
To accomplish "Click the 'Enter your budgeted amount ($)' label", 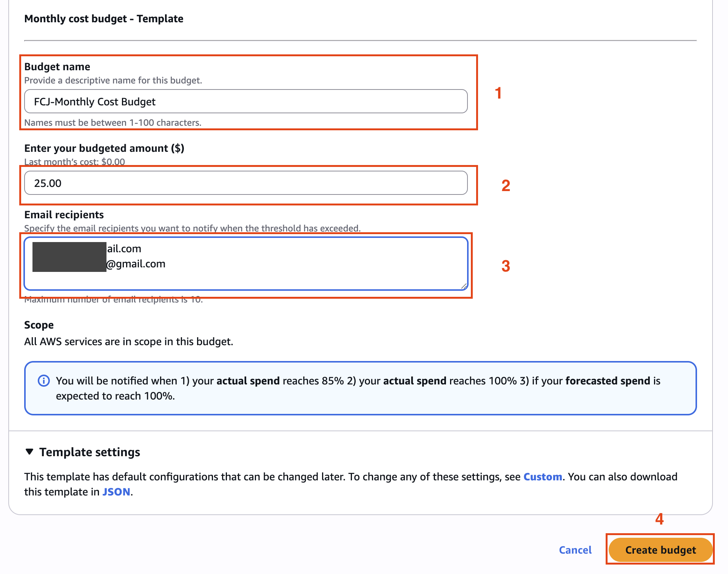I will [x=104, y=148].
